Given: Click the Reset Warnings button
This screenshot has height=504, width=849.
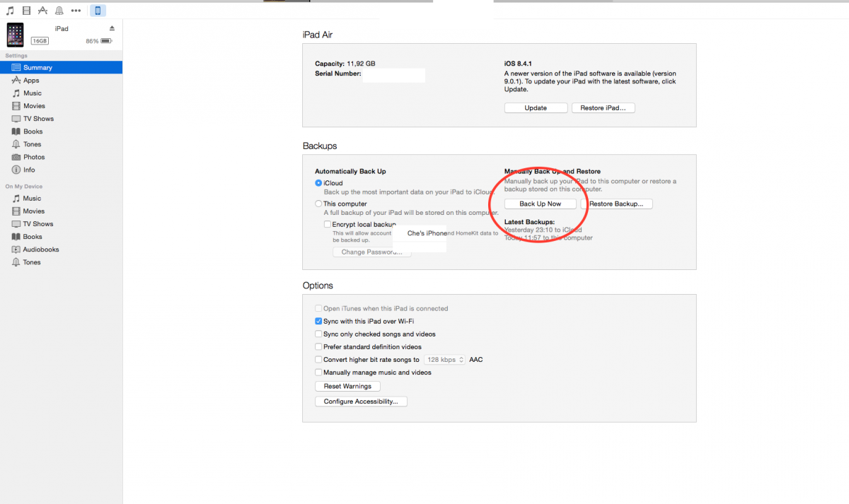Looking at the screenshot, I should tap(347, 386).
